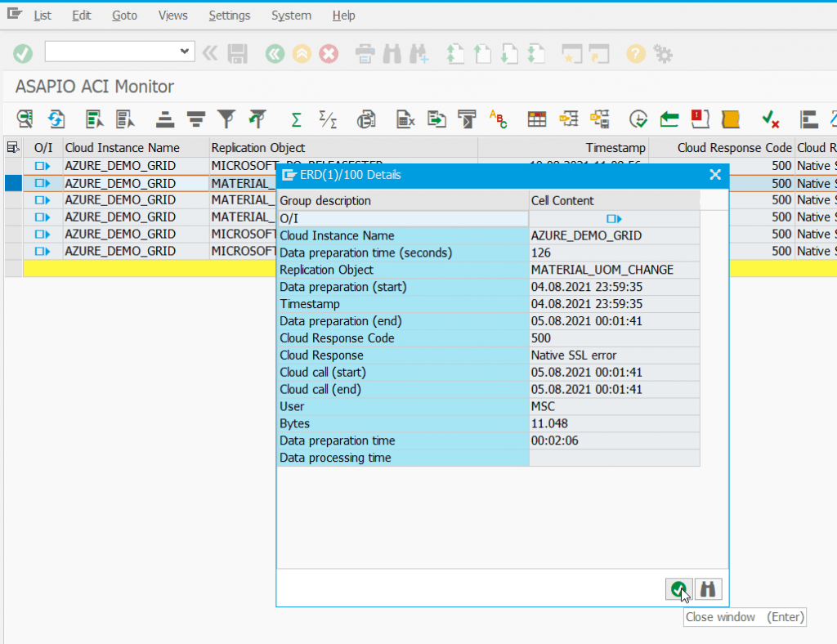The image size is (837, 644).
Task: Click the Refresh icon in the ALV toolbar
Action: 56,119
